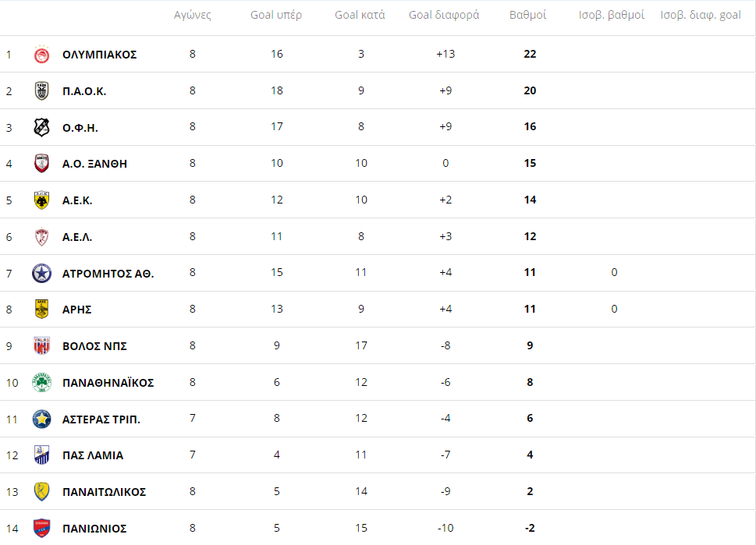756x545 pixels.
Task: Click the ΠΑΣ Λαμία team logo
Action: [41, 455]
